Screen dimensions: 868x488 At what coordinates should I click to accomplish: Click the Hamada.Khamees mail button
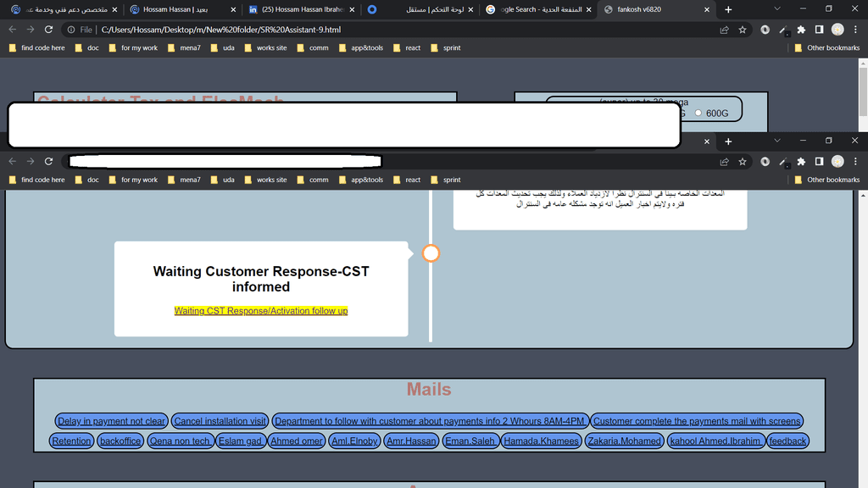click(542, 441)
